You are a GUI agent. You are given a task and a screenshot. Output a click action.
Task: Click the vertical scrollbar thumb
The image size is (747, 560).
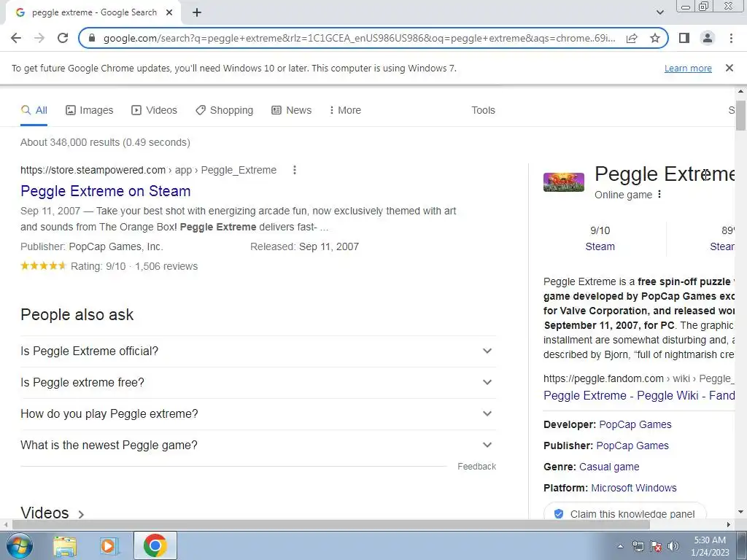click(x=740, y=115)
